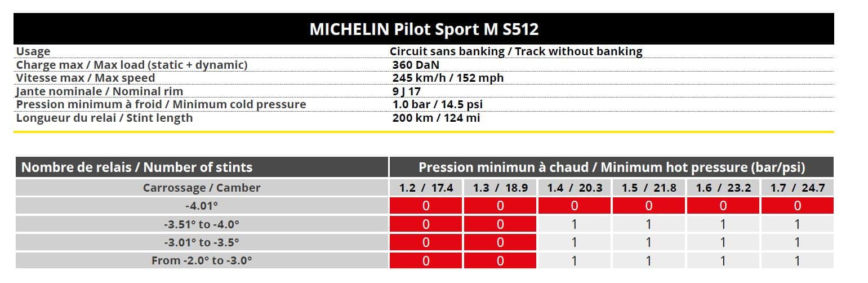Select the Minimum hot pressure header
The width and height of the screenshot is (868, 283).
[x=611, y=167]
